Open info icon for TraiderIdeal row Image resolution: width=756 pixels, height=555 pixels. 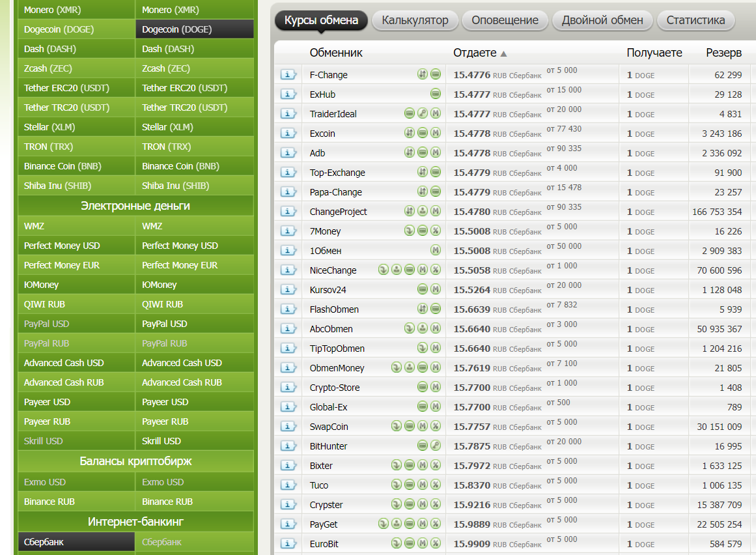click(288, 114)
